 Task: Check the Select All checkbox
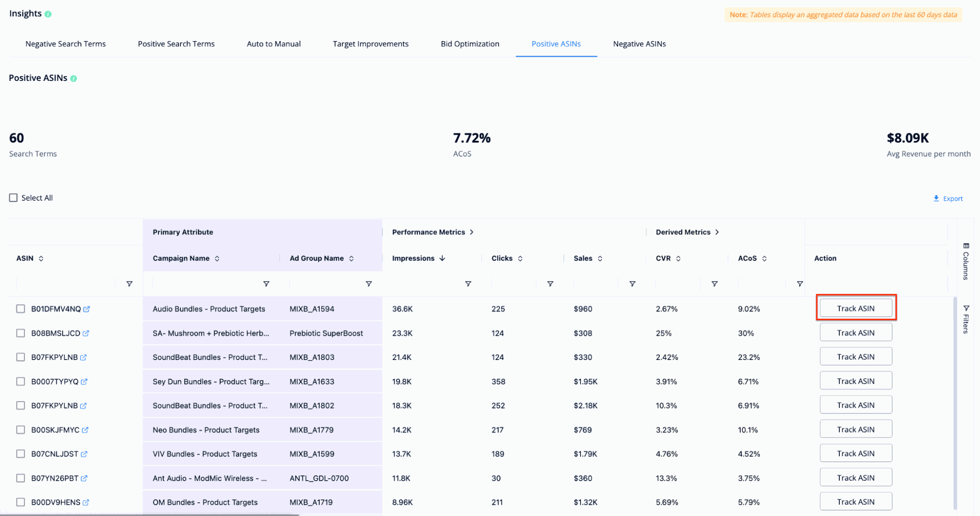pyautogui.click(x=13, y=198)
